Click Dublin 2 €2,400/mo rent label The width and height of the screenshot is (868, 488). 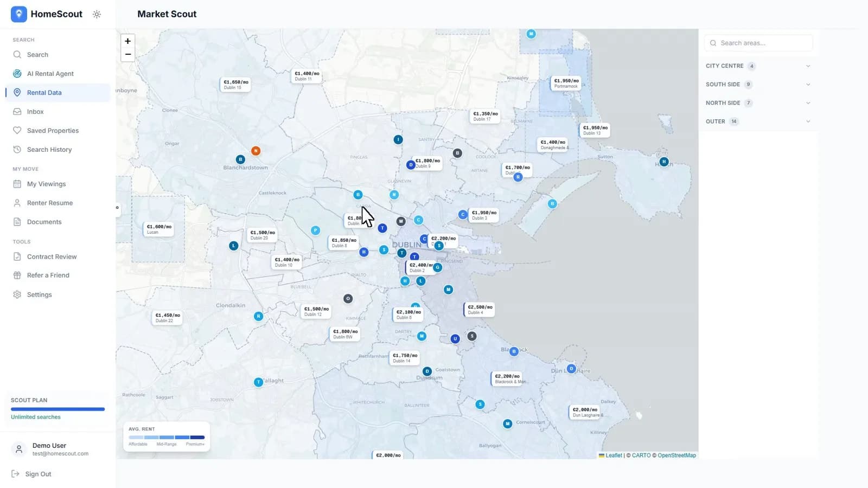tap(420, 267)
